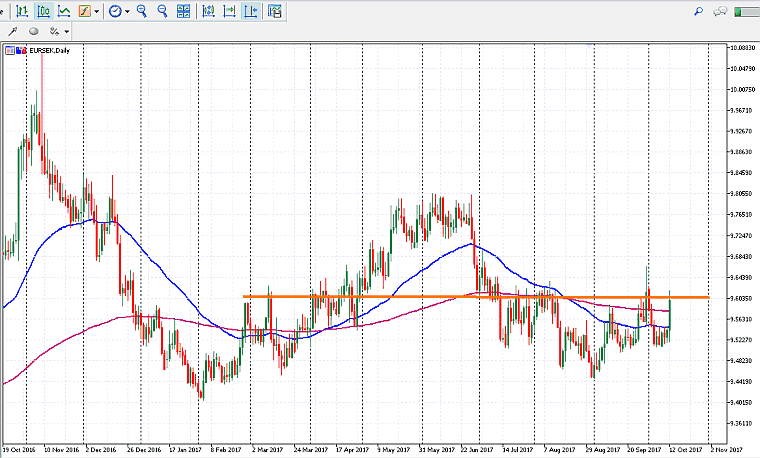Click the clock timeframe icon

click(115, 11)
